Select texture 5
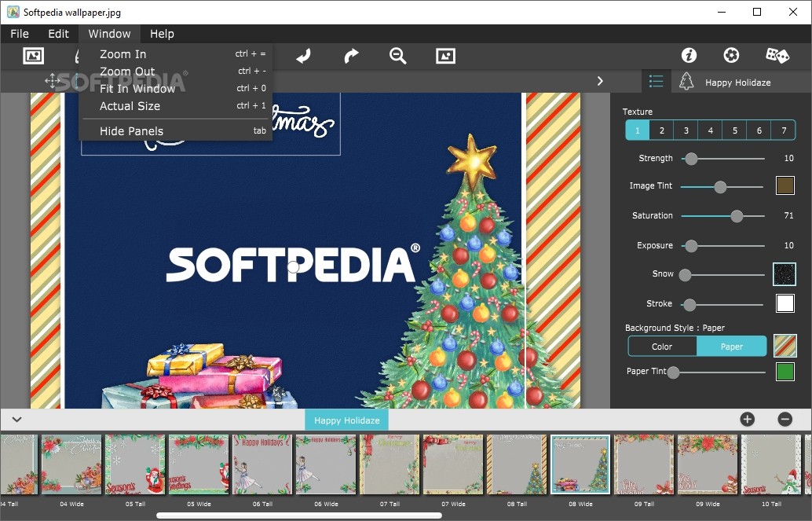Screen dimensions: 812x521 coord(735,130)
